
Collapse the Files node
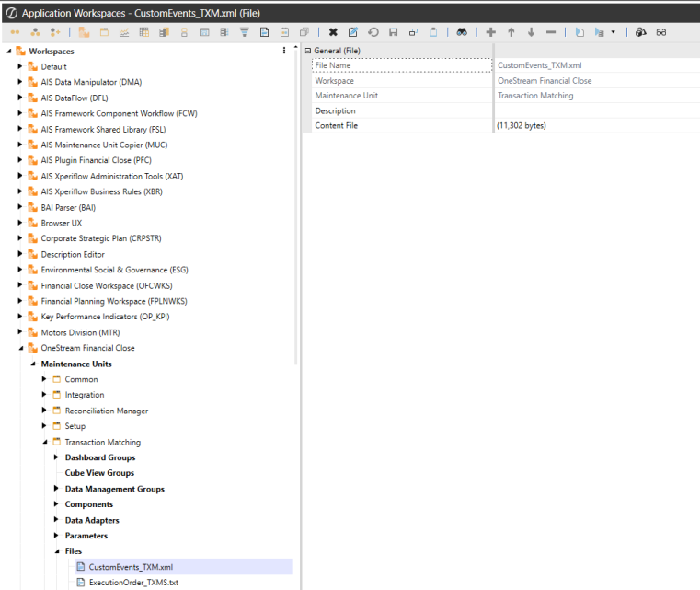point(57,551)
